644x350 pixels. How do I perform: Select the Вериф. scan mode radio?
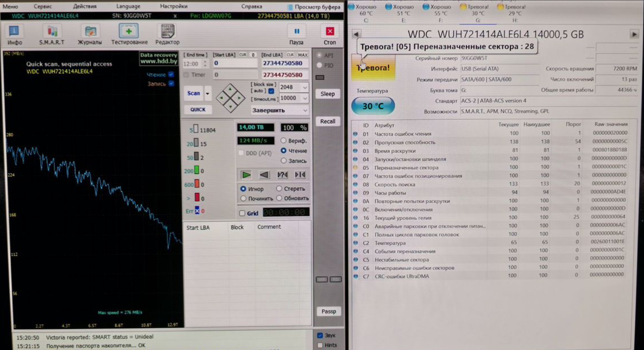[283, 140]
